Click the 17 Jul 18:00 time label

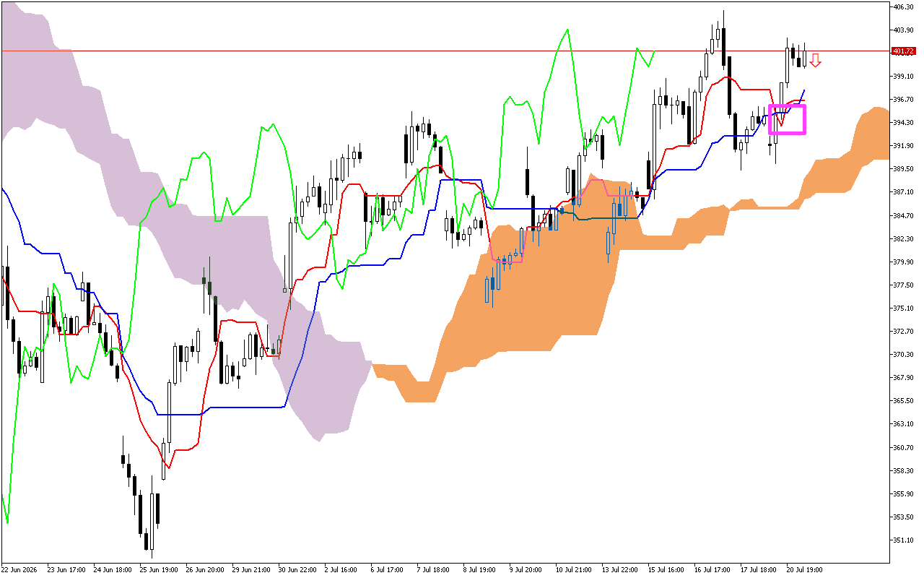click(x=759, y=569)
